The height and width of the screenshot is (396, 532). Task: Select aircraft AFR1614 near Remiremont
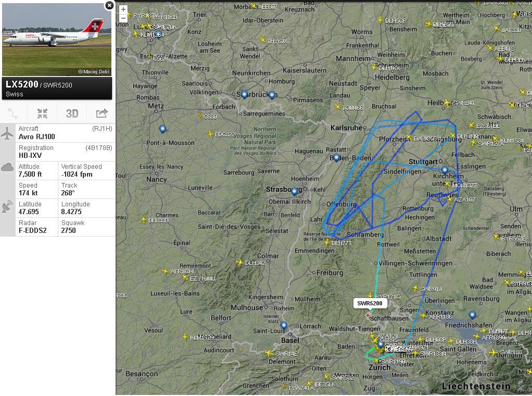coord(165,271)
